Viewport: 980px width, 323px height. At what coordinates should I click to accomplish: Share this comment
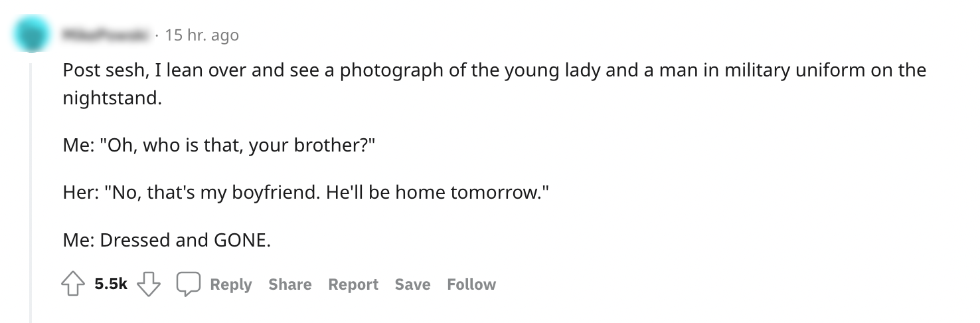click(x=290, y=285)
